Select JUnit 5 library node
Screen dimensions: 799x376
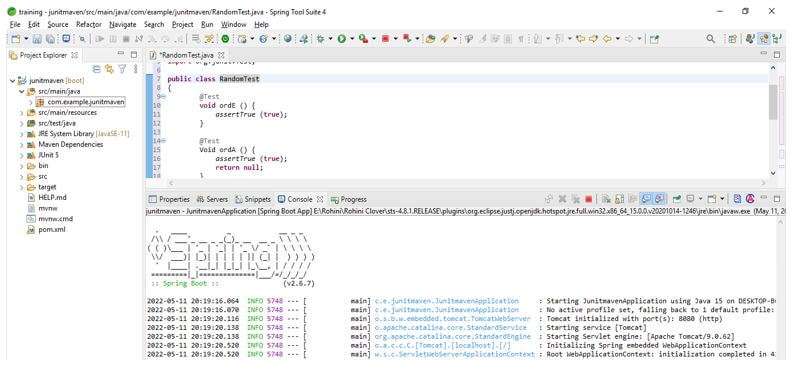[48, 155]
